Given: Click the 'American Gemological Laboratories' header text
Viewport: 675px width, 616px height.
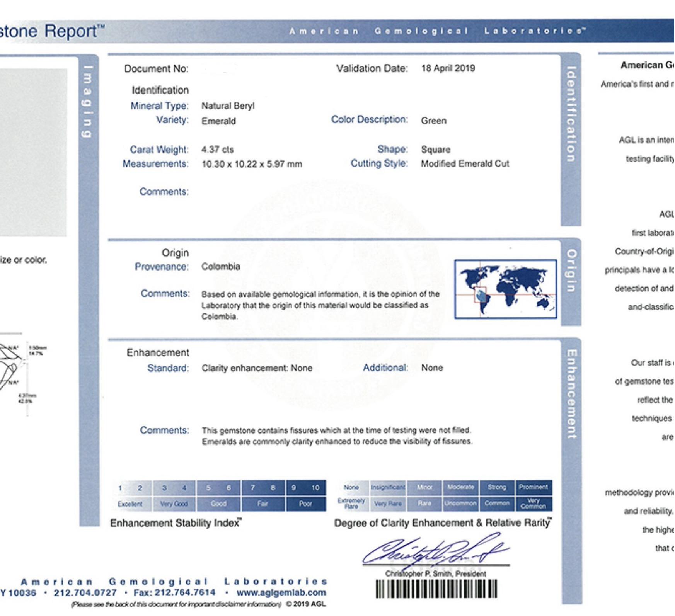Looking at the screenshot, I should (437, 31).
